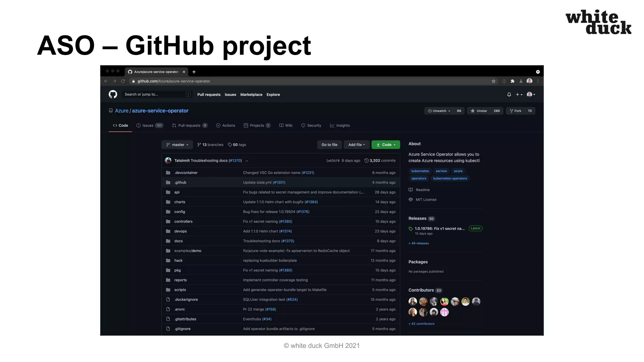Click branches icon beside 13 branches
The image size is (644, 362).
coord(199,145)
